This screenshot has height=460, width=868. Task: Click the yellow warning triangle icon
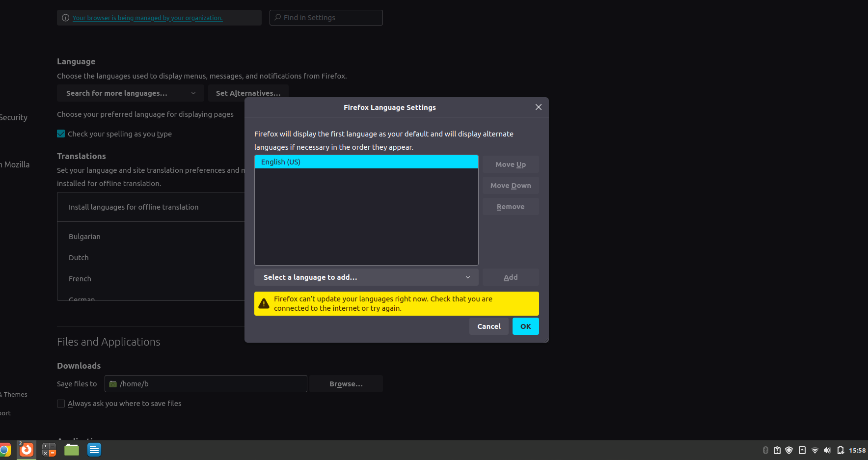(x=264, y=304)
